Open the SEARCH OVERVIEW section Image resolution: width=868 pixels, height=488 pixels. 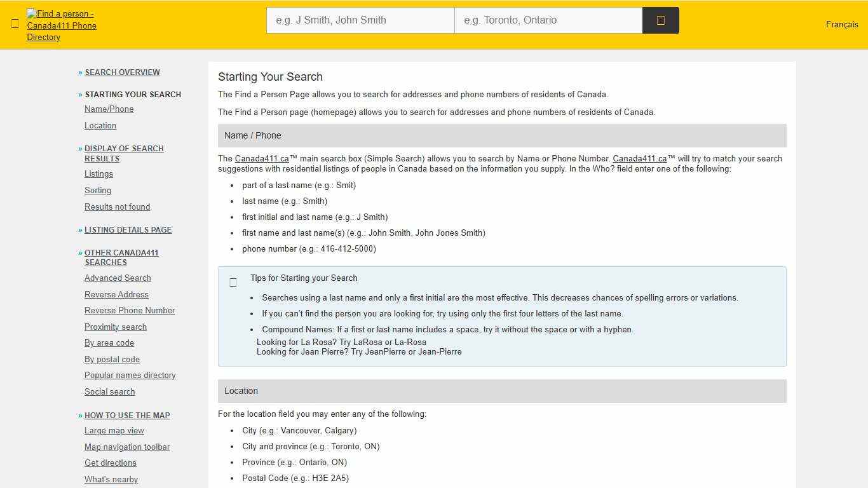[122, 72]
